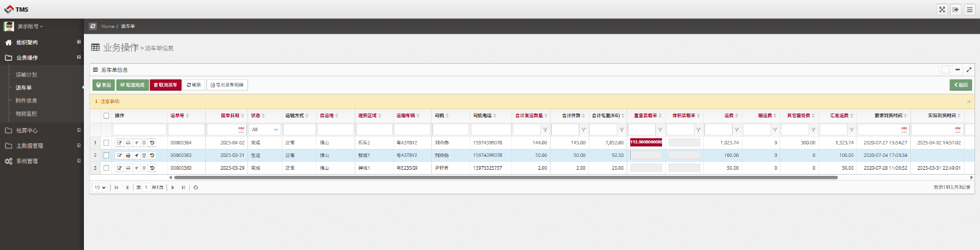
Task: Click the reload icon in the pagination bar
Action: tap(196, 187)
